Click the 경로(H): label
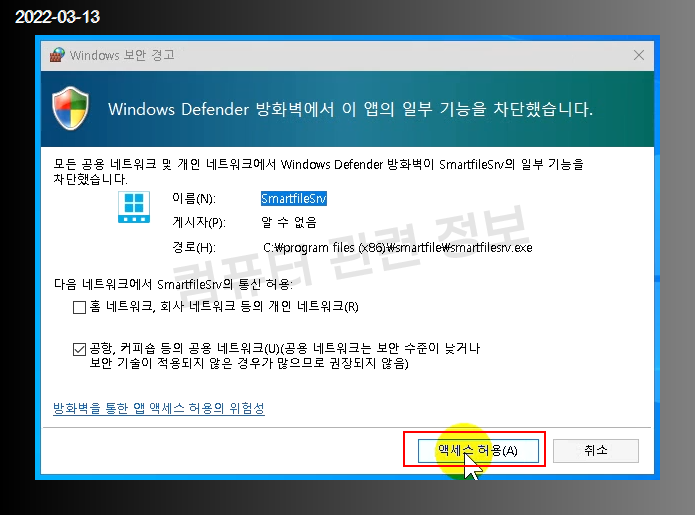695x515 pixels. [194, 247]
